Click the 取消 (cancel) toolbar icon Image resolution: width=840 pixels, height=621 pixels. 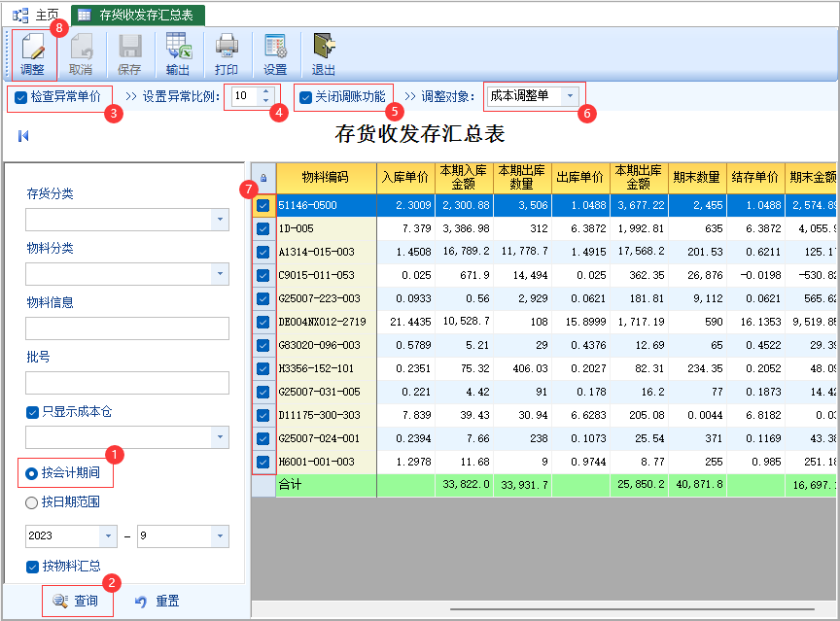[81, 54]
